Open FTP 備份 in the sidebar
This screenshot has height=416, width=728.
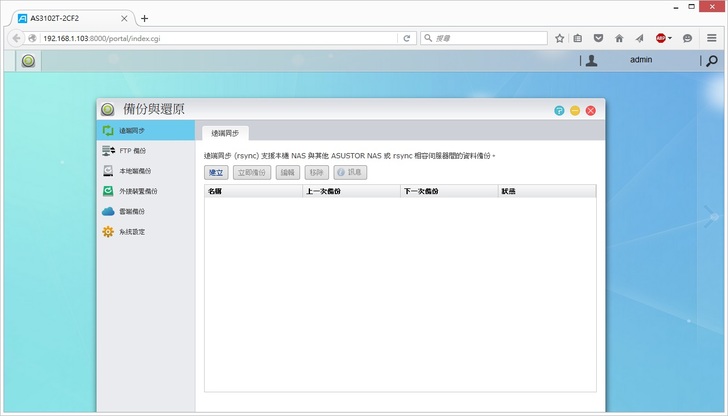click(132, 151)
